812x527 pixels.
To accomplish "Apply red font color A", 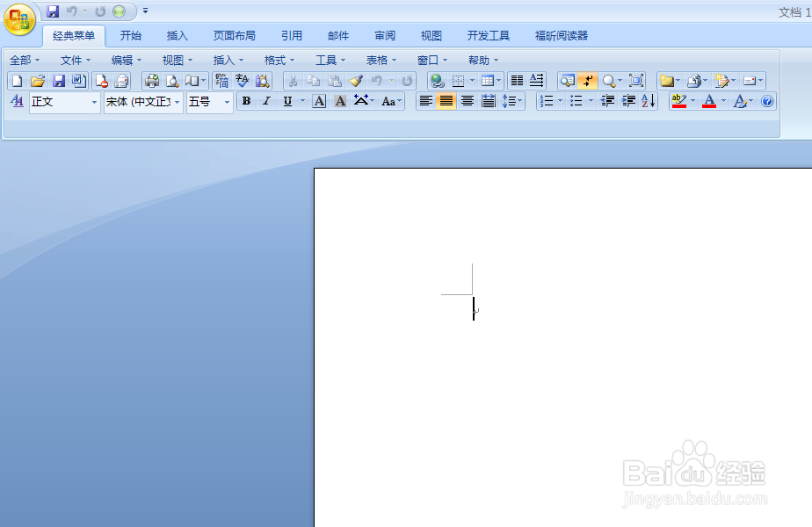I will tap(709, 102).
